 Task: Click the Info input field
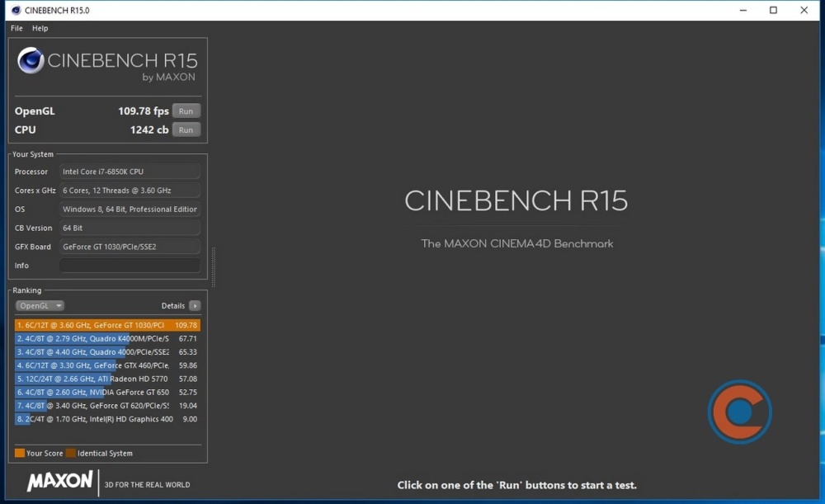[130, 265]
